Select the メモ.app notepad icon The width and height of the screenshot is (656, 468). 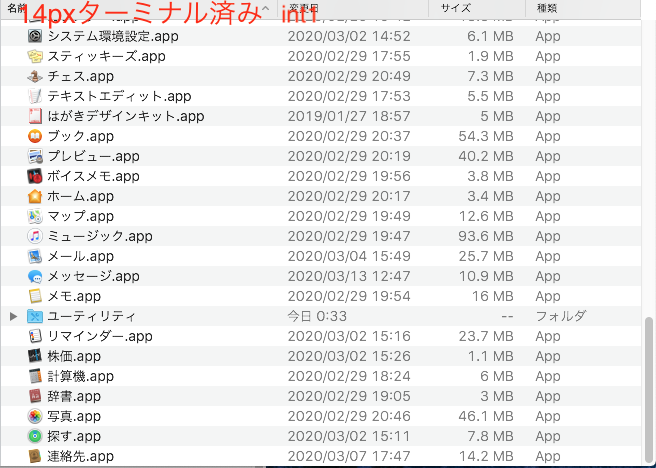[35, 296]
